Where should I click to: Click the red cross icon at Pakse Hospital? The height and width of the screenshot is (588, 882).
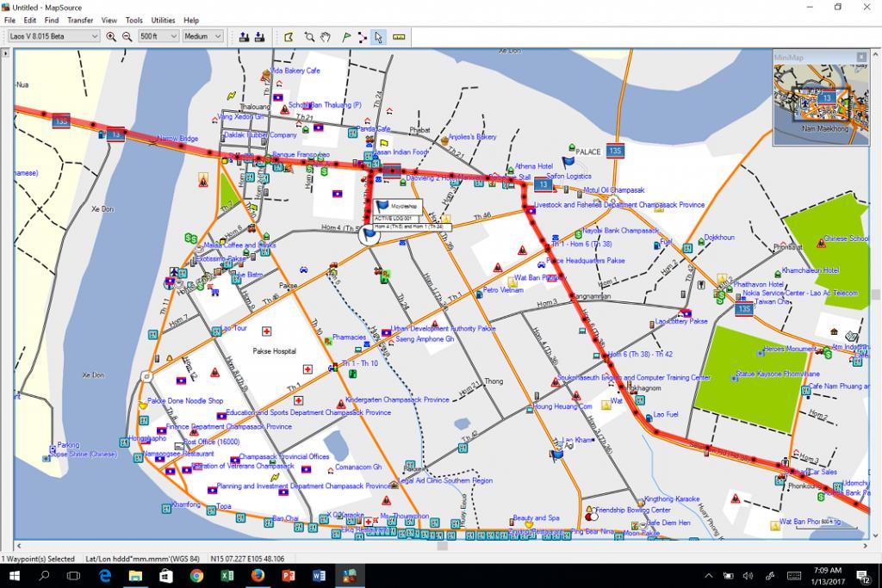click(x=266, y=331)
